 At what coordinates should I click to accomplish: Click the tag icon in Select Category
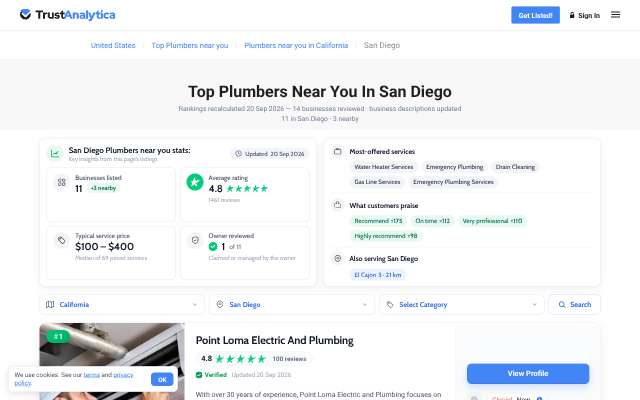coord(390,304)
